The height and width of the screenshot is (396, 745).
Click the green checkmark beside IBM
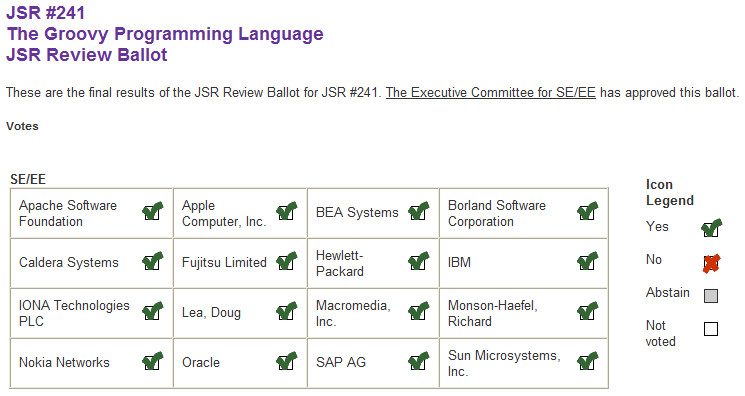click(x=588, y=261)
